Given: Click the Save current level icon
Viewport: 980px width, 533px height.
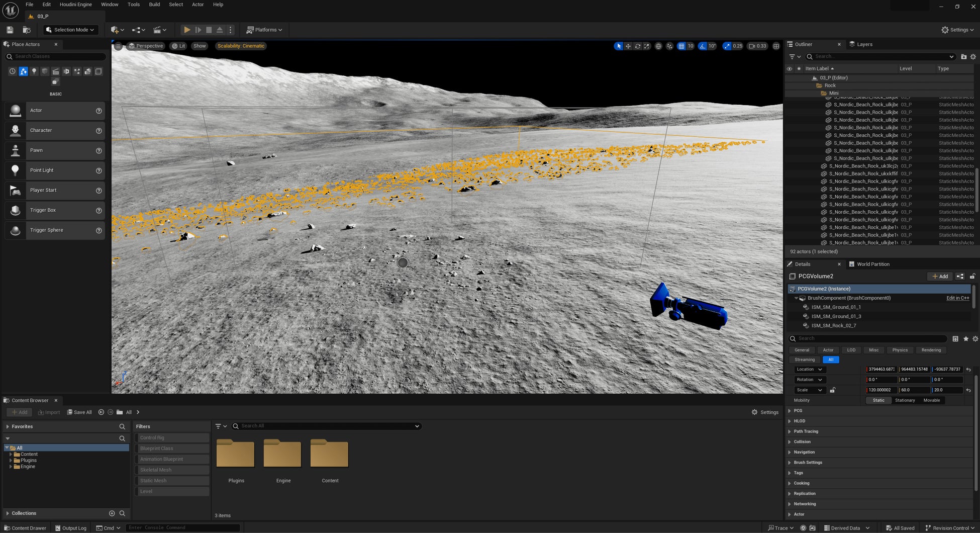Looking at the screenshot, I should pos(10,30).
